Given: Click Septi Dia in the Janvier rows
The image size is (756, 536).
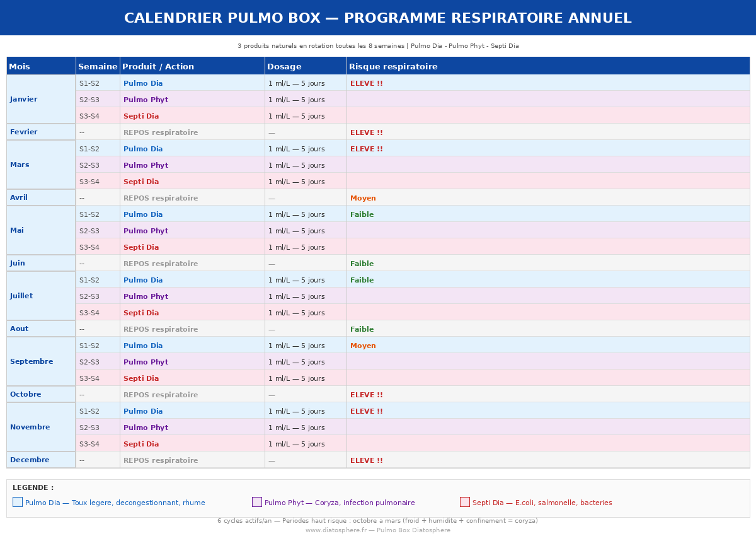Looking at the screenshot, I should point(141,116).
